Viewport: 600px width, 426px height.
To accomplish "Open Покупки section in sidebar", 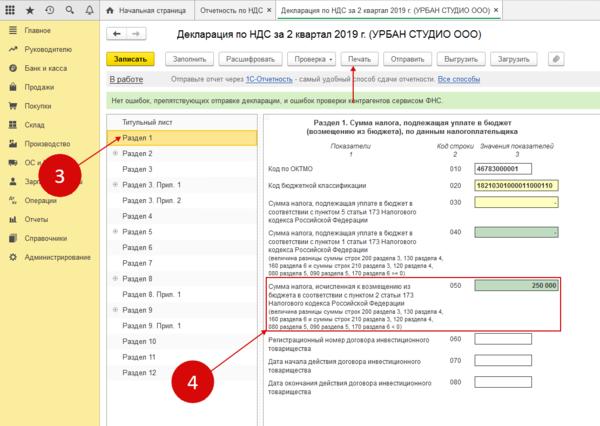I will point(38,106).
